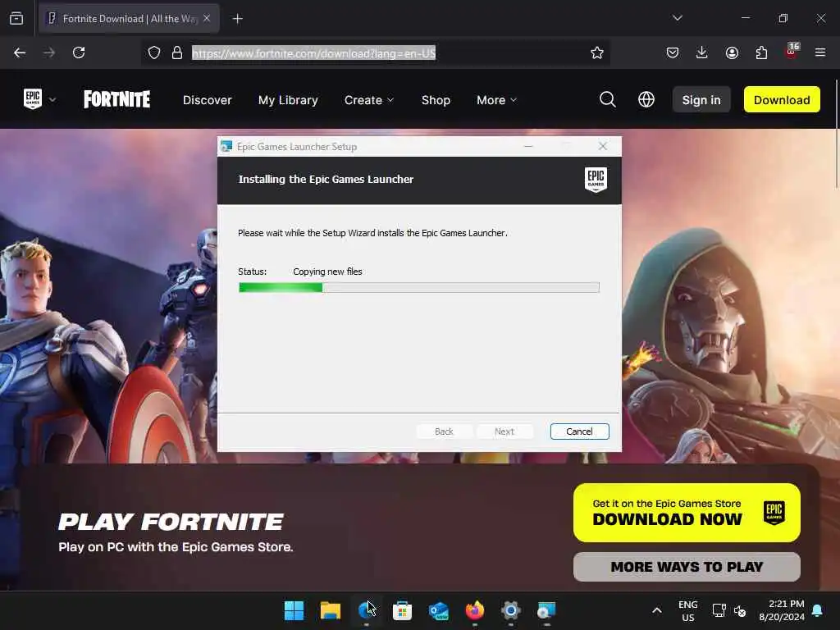Open the browser downloads panel
Viewport: 840px width, 630px height.
click(x=702, y=52)
